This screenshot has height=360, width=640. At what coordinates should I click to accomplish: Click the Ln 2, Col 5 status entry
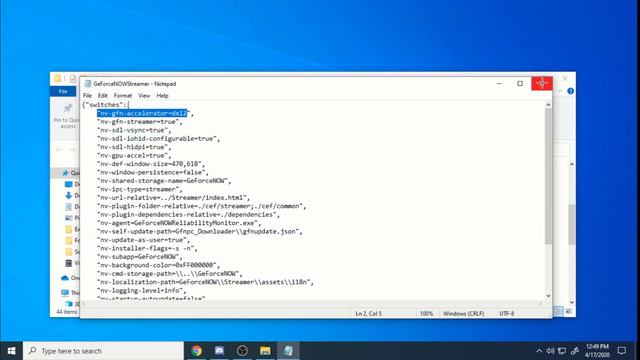click(369, 313)
